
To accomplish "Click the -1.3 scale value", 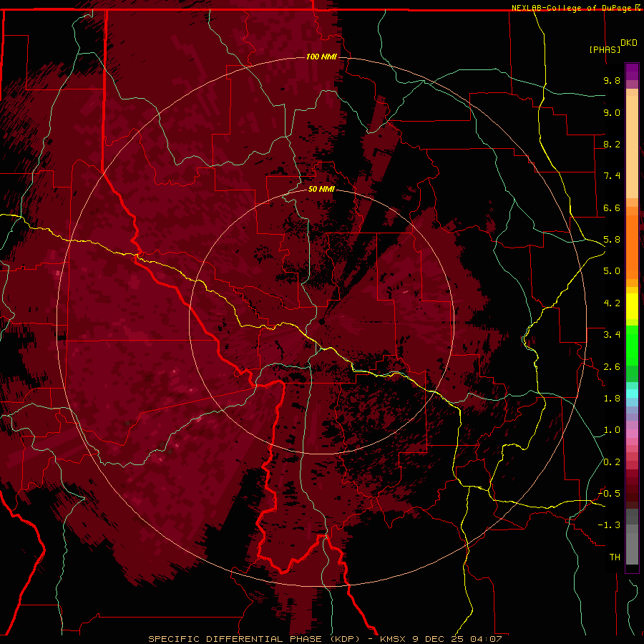I will coord(609,525).
